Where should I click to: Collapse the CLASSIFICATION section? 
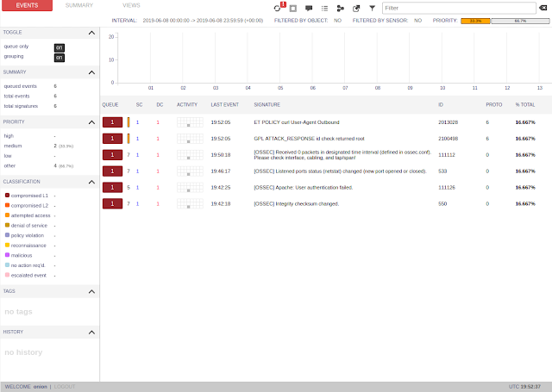91,182
